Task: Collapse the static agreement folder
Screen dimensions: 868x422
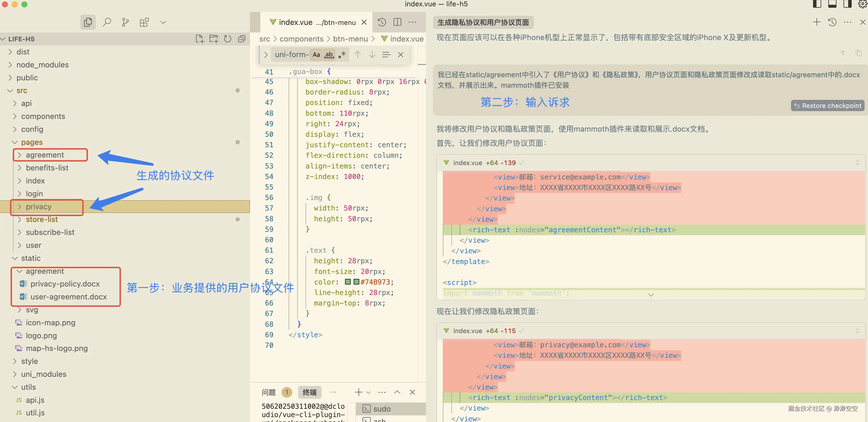Action: 44,271
